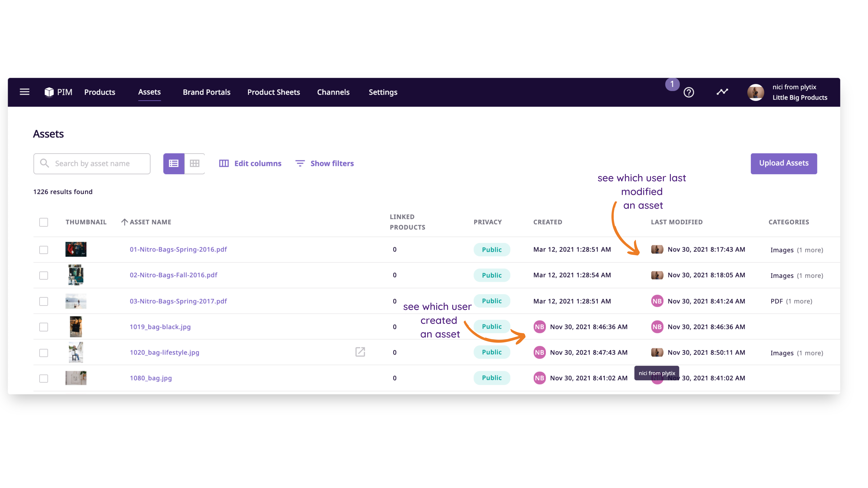Click thumbnail of 01-Nitro-Bags-Spring-2016.pdf
This screenshot has height=488, width=868.
click(x=76, y=249)
